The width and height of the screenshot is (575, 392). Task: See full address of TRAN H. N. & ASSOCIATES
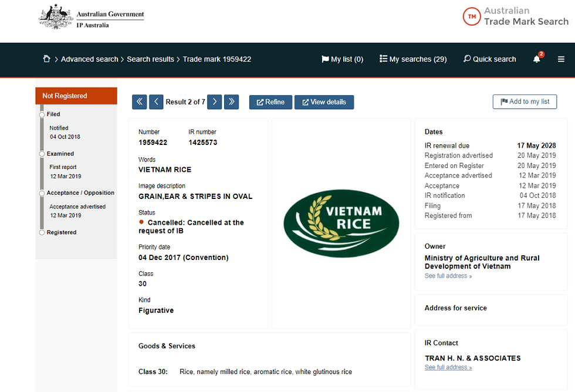448,367
